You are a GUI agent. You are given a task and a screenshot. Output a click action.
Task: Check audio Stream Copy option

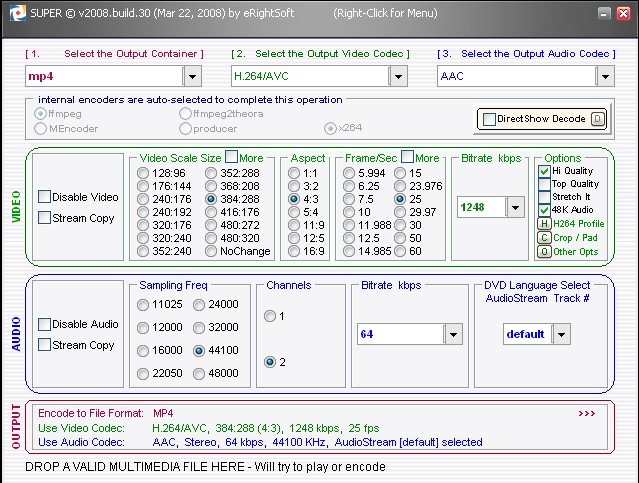click(x=44, y=344)
